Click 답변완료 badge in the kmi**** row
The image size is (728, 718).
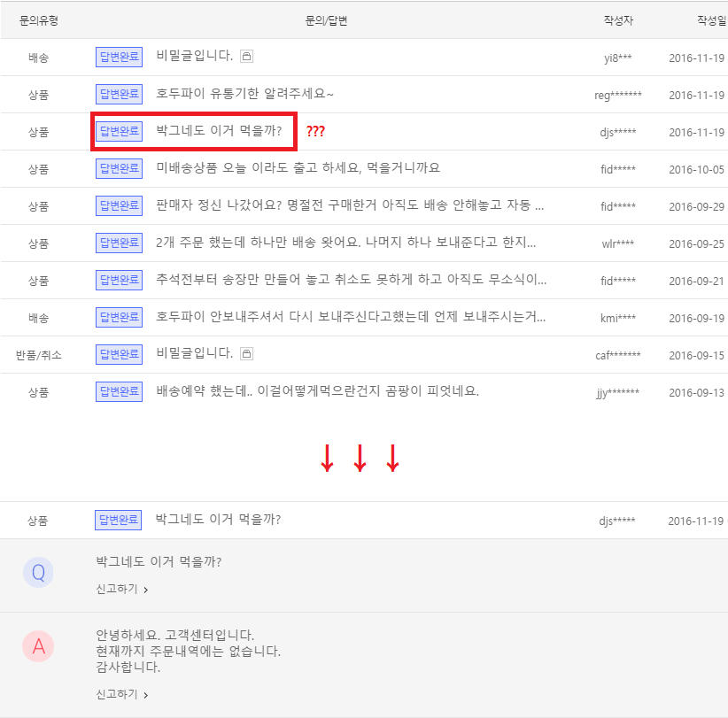pos(119,317)
